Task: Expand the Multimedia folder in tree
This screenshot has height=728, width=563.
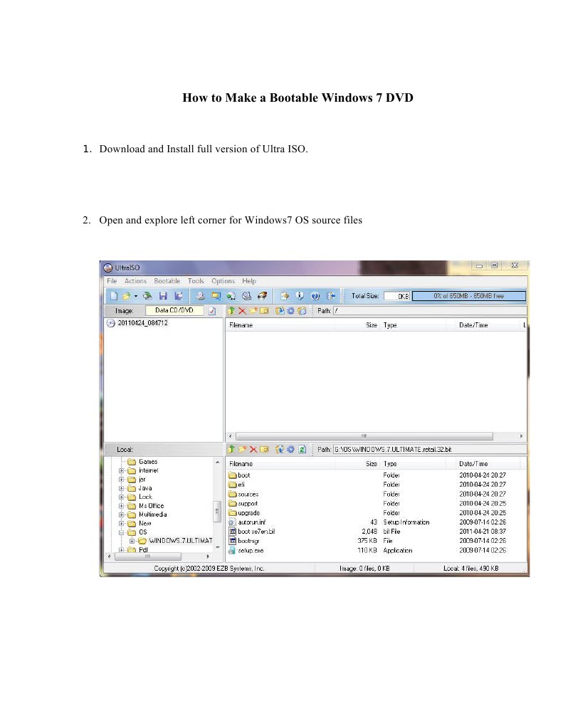Action: pos(121,515)
